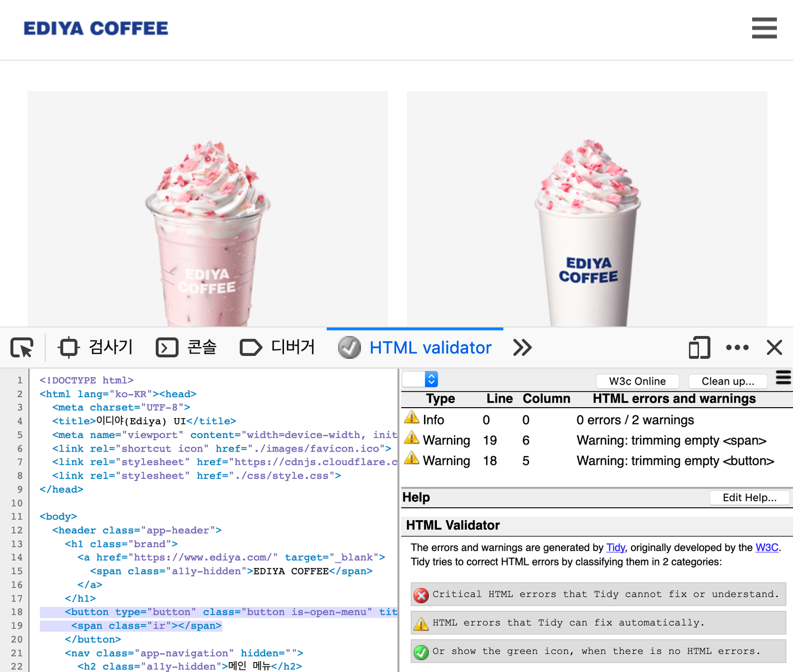Click the header app-header source line
This screenshot has height=672, width=793.
[x=137, y=530]
